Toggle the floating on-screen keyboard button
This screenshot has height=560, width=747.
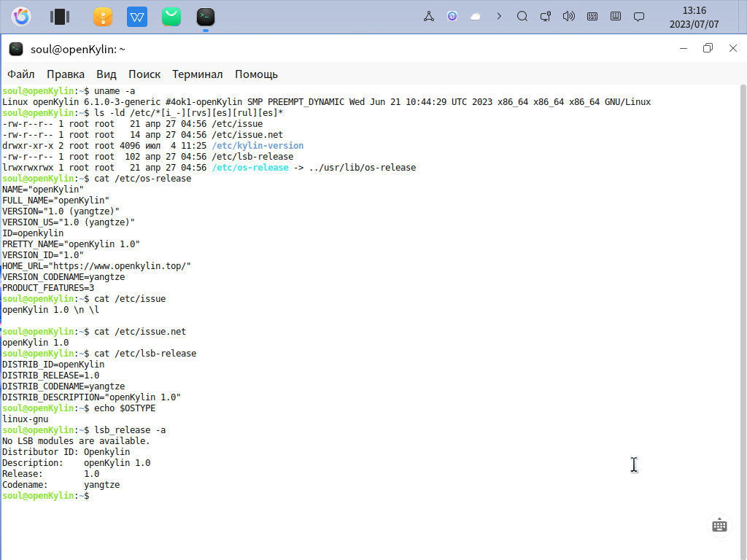(719, 526)
